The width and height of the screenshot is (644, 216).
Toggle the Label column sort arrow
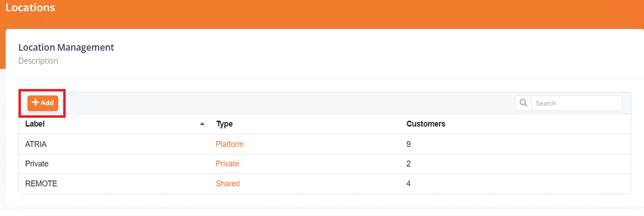point(202,124)
